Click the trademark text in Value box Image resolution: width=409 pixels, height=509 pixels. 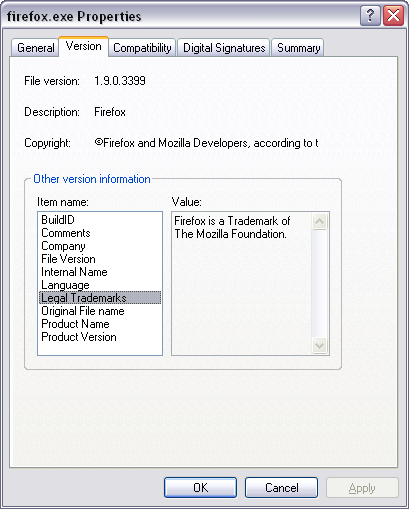(232, 227)
